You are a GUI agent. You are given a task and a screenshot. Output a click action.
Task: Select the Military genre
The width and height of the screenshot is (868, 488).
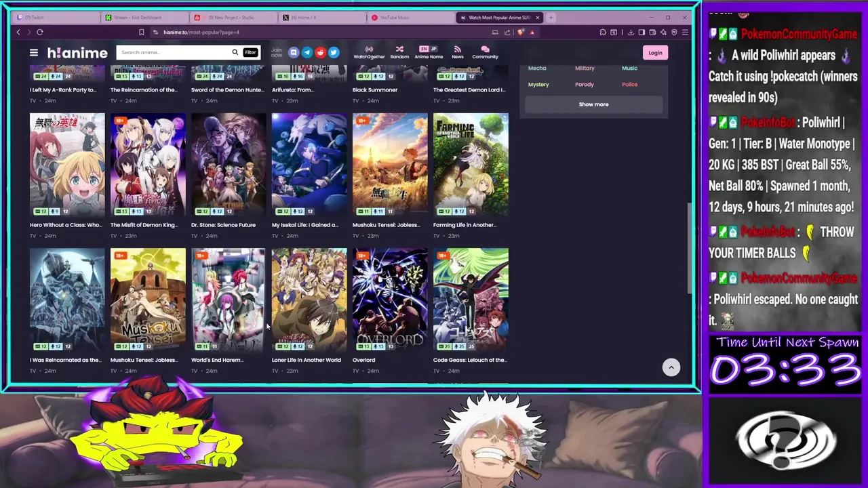(585, 68)
